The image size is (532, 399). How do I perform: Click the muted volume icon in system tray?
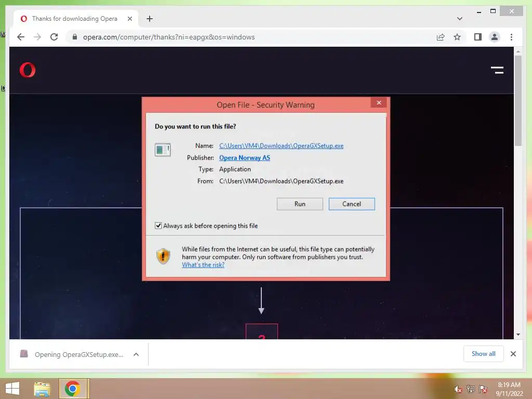click(x=458, y=389)
